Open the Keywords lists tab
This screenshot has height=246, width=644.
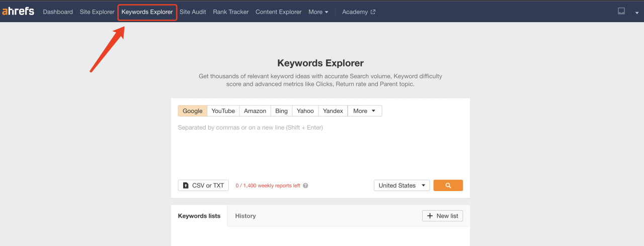[x=199, y=216]
